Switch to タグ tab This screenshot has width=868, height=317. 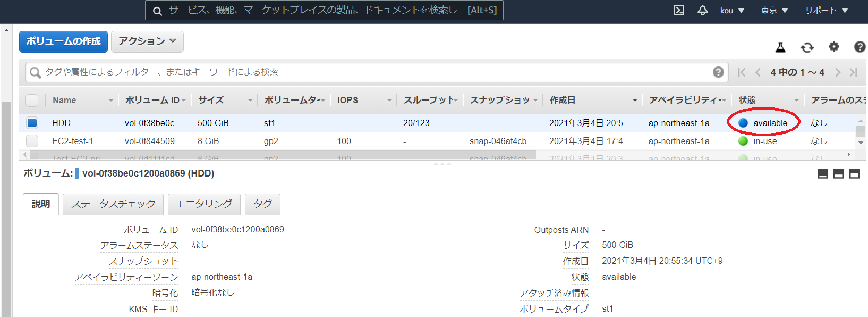[x=262, y=204]
